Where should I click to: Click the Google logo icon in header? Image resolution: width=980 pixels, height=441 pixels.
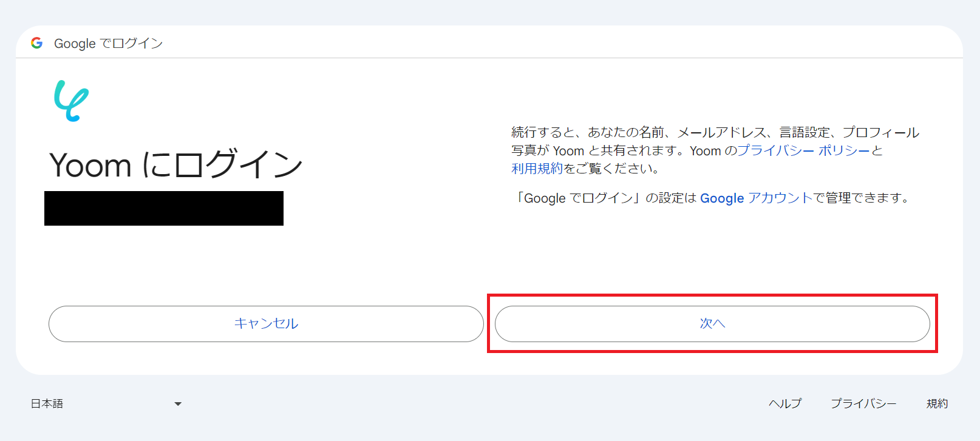point(37,43)
